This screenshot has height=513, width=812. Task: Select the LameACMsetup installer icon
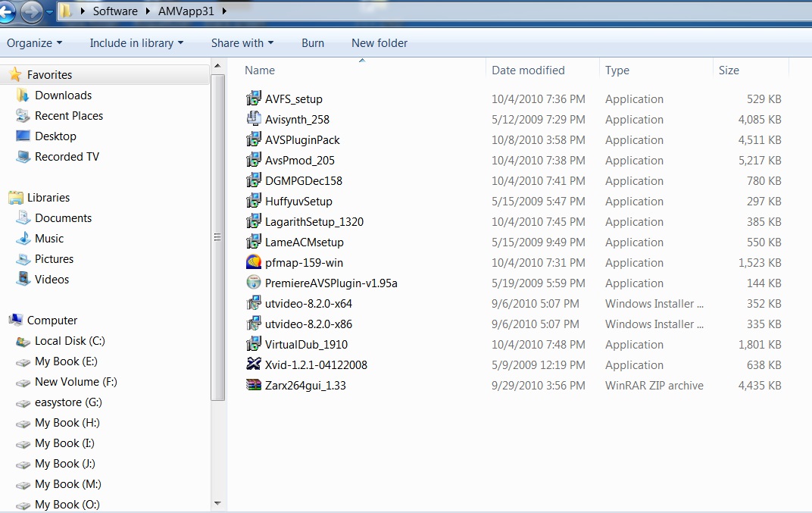pos(253,242)
